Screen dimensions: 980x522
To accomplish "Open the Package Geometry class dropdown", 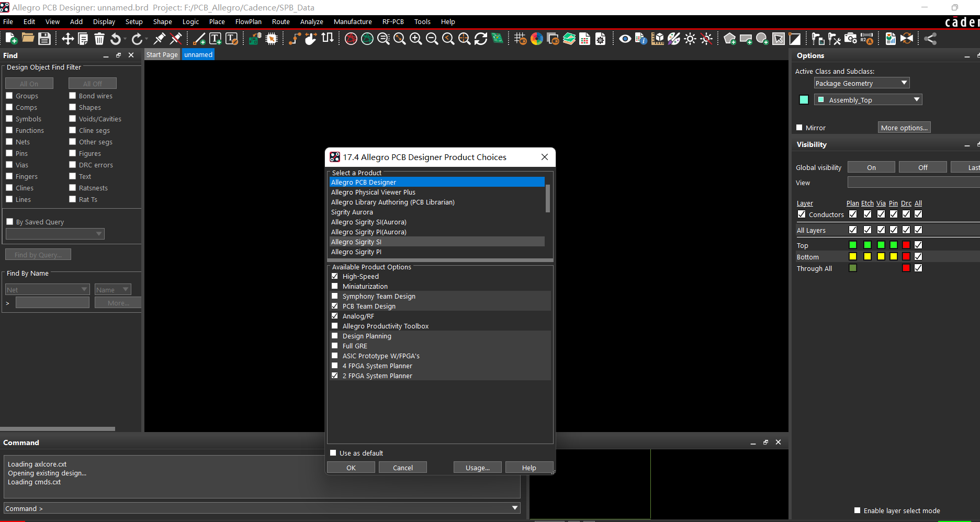I will click(x=862, y=83).
